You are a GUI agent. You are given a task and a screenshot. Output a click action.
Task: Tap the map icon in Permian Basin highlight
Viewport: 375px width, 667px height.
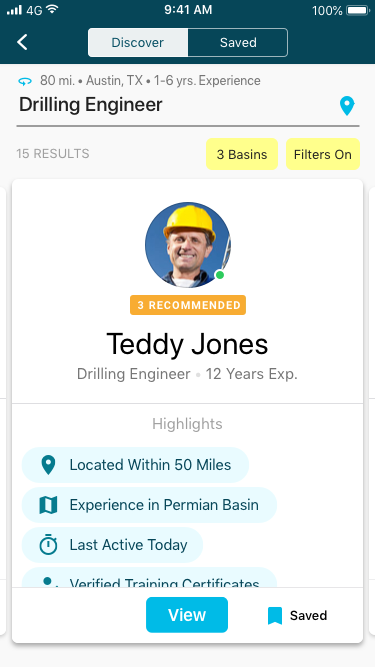click(x=48, y=505)
